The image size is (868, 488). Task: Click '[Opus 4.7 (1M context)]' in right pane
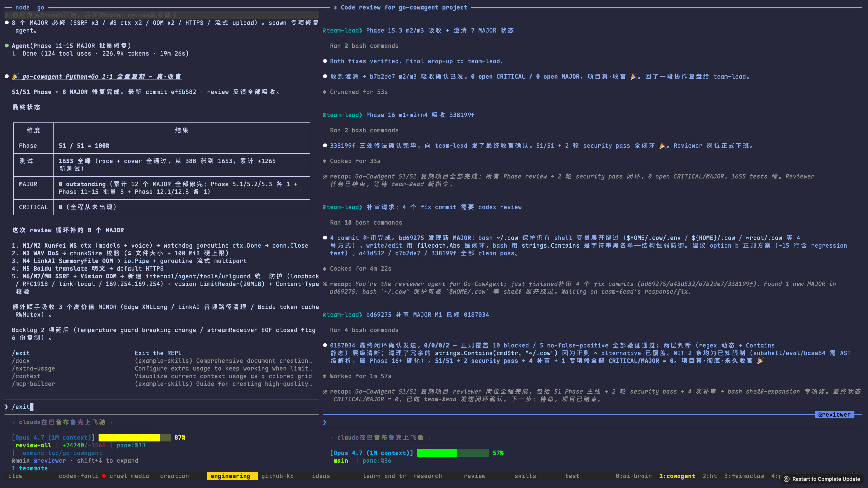(x=372, y=453)
